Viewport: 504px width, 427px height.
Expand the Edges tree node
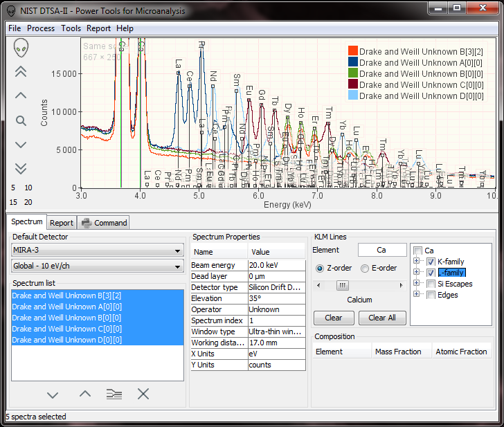pyautogui.click(x=416, y=294)
